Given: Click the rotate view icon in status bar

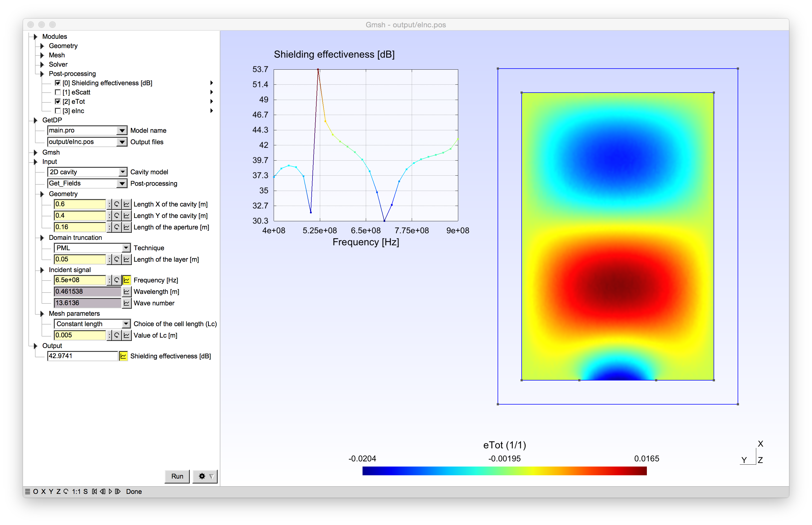Looking at the screenshot, I should [66, 492].
